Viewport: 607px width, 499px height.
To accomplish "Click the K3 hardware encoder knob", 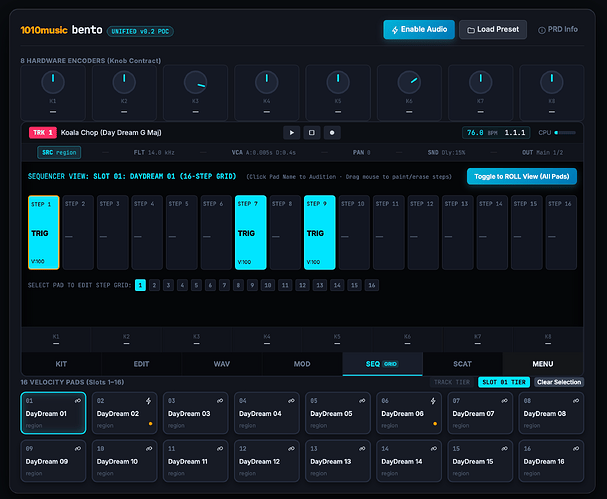I will (195, 82).
